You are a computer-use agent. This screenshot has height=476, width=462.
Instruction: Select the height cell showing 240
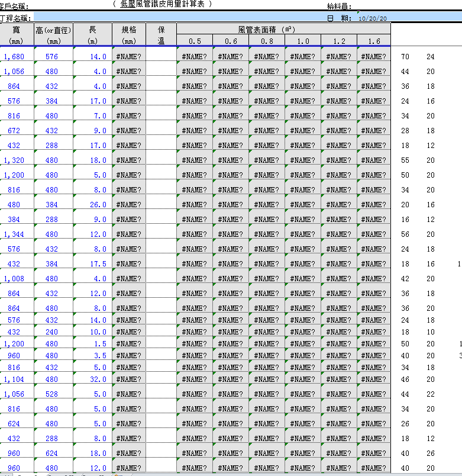pos(53,330)
